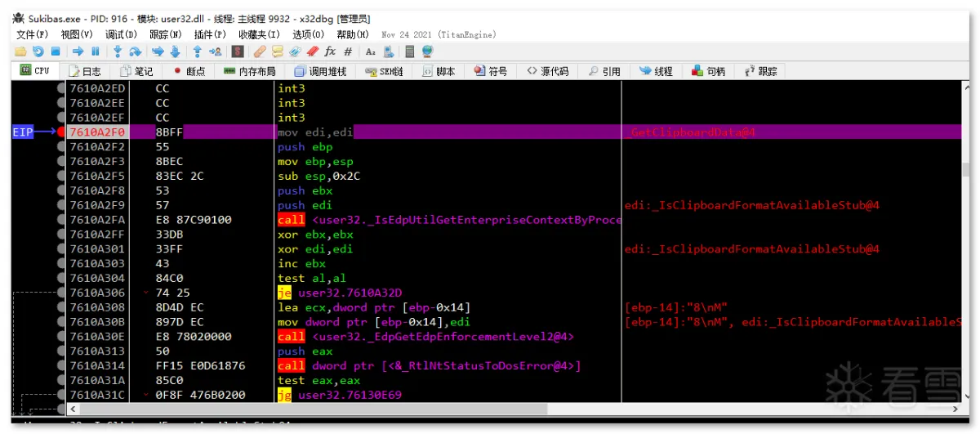
Task: Click the horizontal scrollbar left arrow
Action: tap(73, 408)
